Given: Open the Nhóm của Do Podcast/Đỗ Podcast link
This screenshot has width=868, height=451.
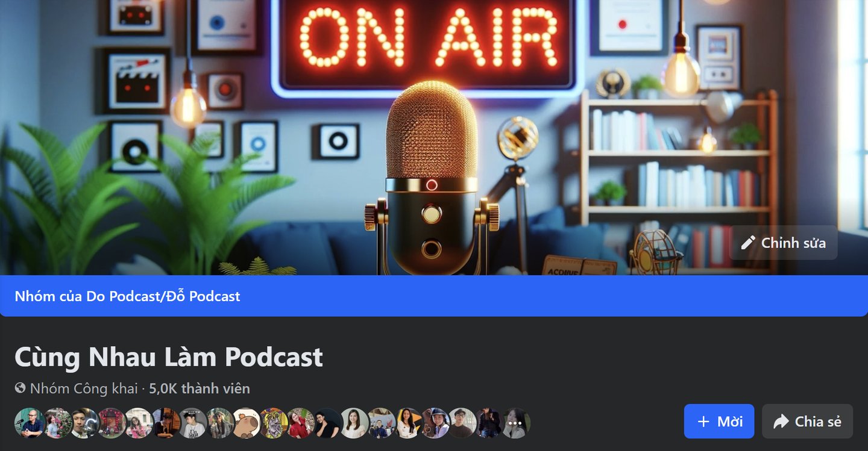Looking at the screenshot, I should pos(127,296).
